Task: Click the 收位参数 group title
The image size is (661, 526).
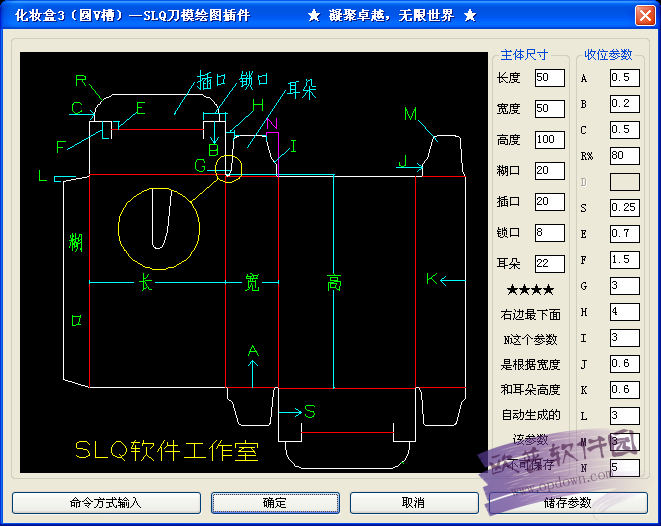Action: point(608,55)
